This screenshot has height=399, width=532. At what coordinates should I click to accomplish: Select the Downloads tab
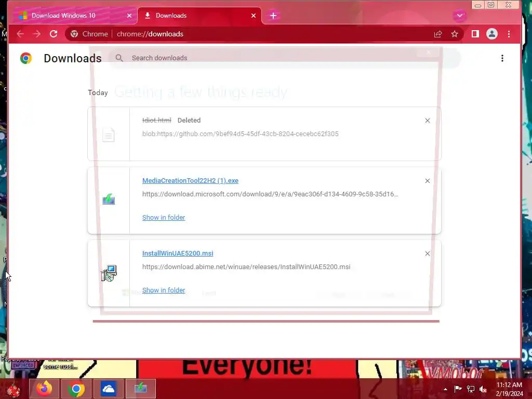[x=199, y=16]
